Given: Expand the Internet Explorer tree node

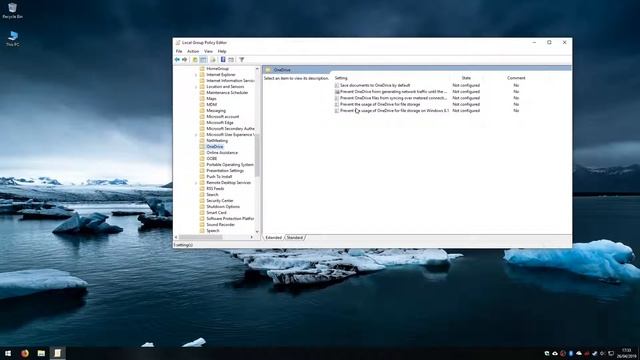Looking at the screenshot, I should (x=196, y=75).
